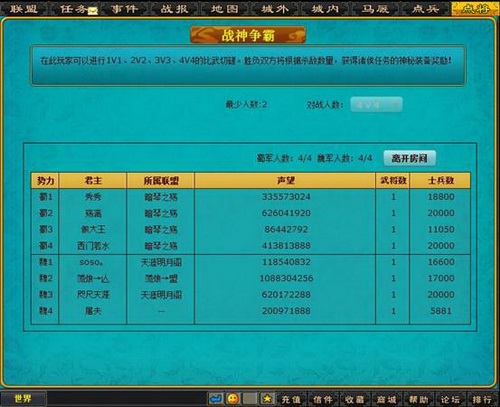Open 信件 mail in bottom bar
The height and width of the screenshot is (407, 500).
tap(323, 399)
